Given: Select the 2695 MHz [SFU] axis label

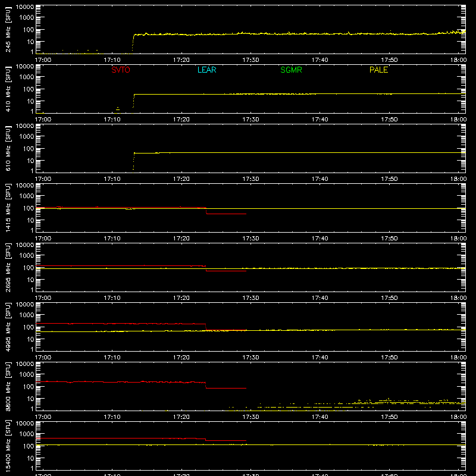Looking at the screenshot, I should tap(8, 267).
